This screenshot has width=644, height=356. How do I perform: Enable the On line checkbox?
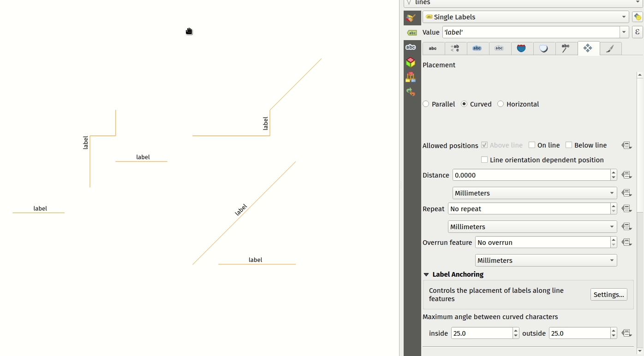pyautogui.click(x=532, y=145)
